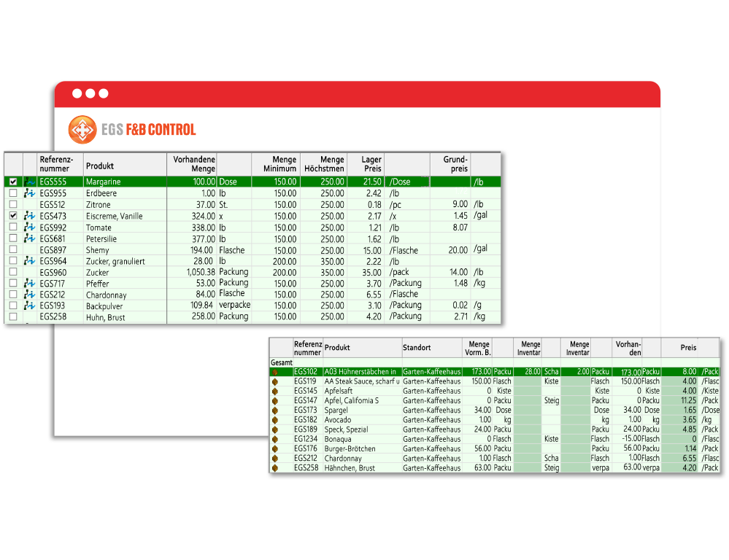Image resolution: width=729 pixels, height=560 pixels.
Task: Sort by Referenznummer header in upper table
Action: [60, 164]
